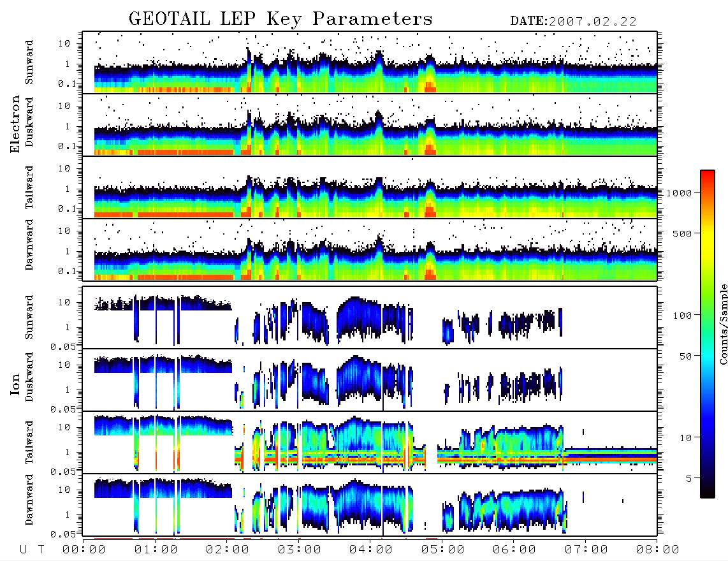
Task: Click the 100 colorbar tick label
Action: coord(682,316)
